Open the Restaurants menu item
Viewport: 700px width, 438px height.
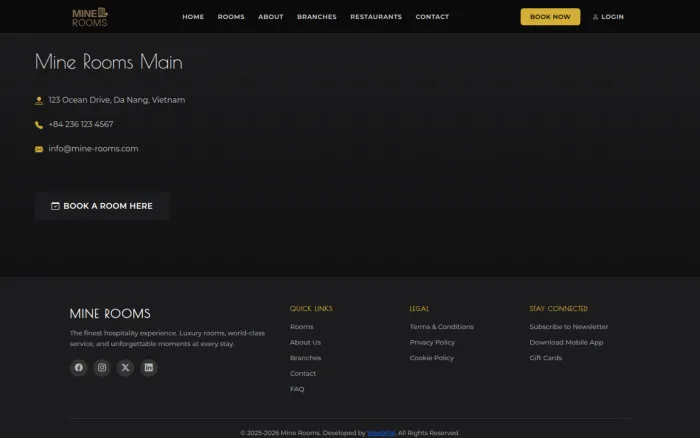click(x=376, y=17)
